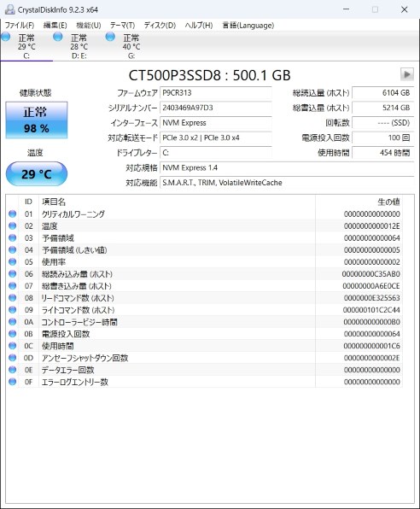This screenshot has height=509, width=420.
Task: Open the 機能(U) menu
Action: coord(89,26)
